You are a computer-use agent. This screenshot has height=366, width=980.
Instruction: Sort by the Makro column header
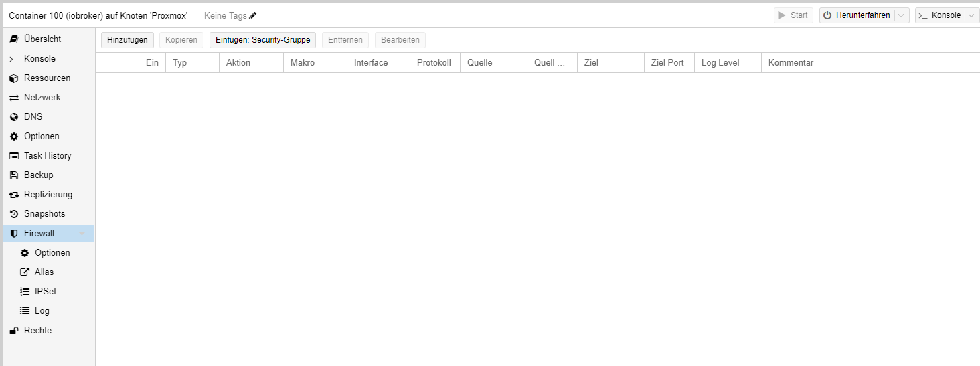click(x=315, y=63)
